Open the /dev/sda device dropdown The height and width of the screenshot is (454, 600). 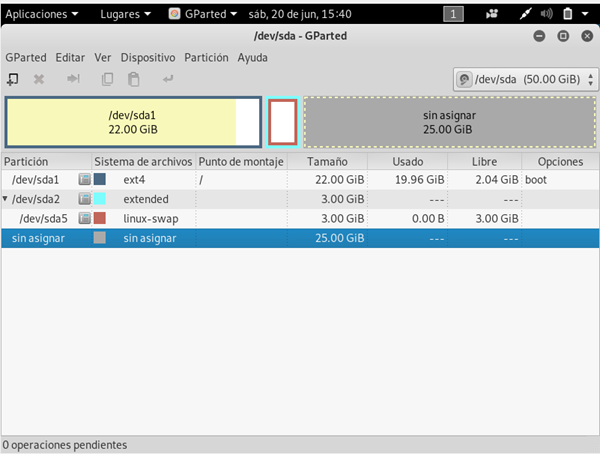(526, 80)
